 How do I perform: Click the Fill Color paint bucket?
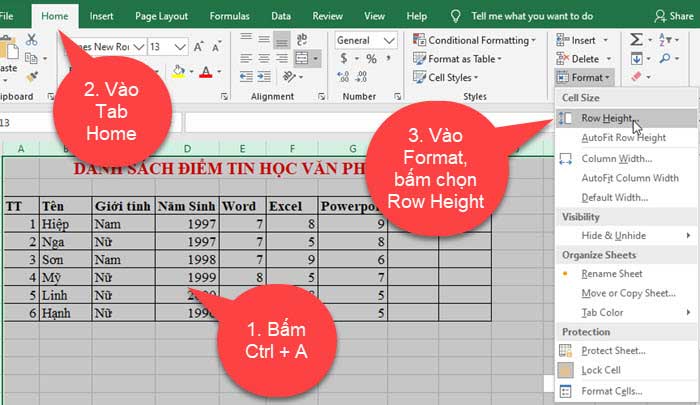tap(178, 72)
